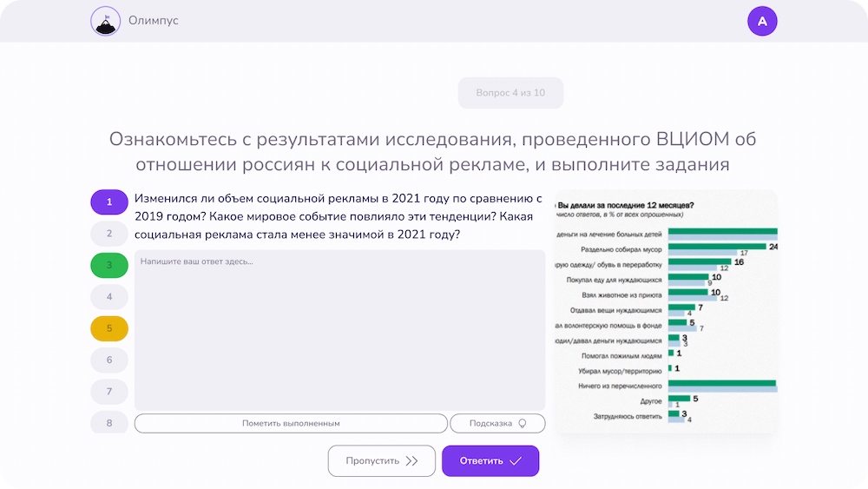868x489 pixels.
Task: Submit the answer with Ответить
Action: coord(490,460)
